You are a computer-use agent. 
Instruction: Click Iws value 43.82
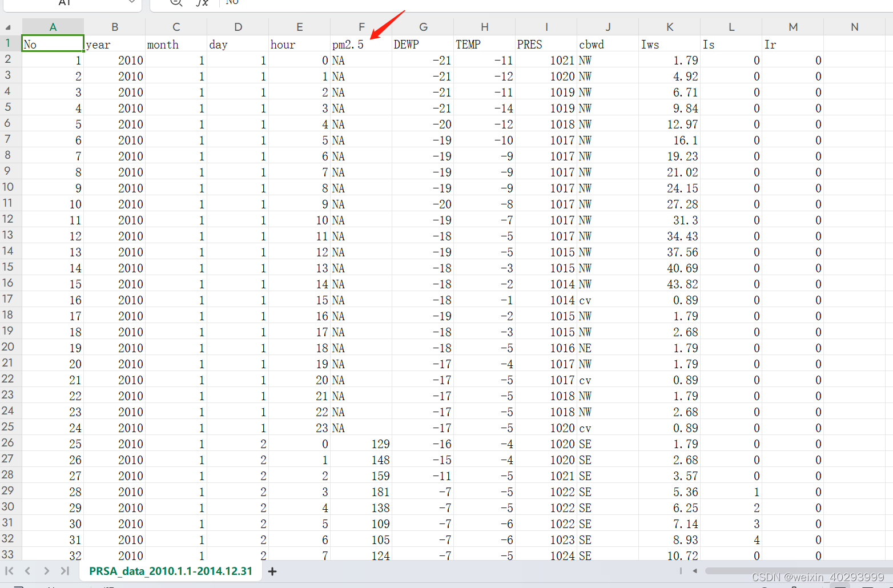(x=670, y=284)
